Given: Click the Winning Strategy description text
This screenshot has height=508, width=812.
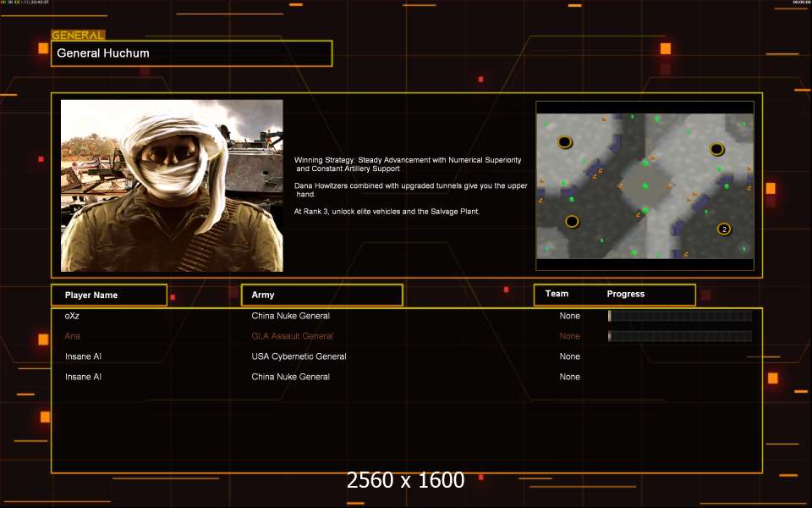Looking at the screenshot, I should pos(408,164).
